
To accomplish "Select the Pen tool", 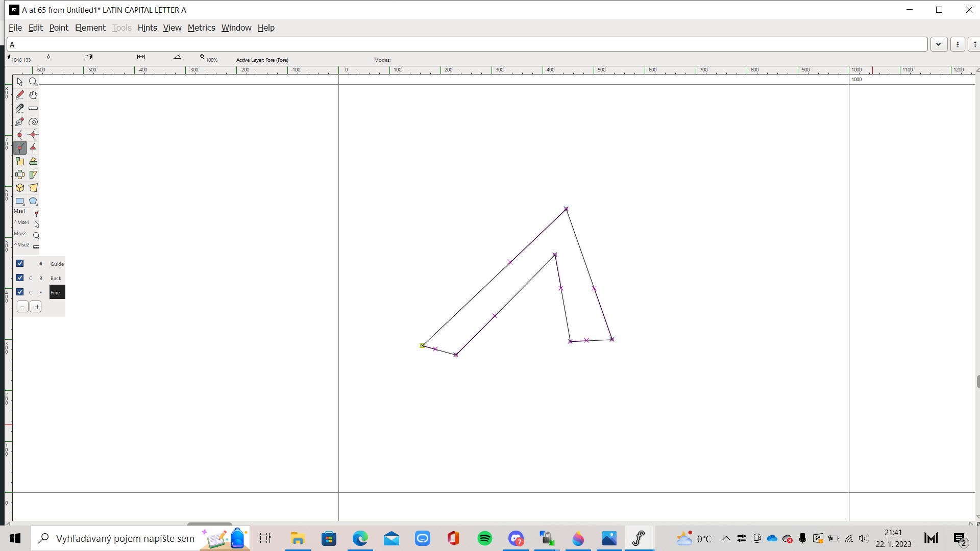I will [19, 121].
